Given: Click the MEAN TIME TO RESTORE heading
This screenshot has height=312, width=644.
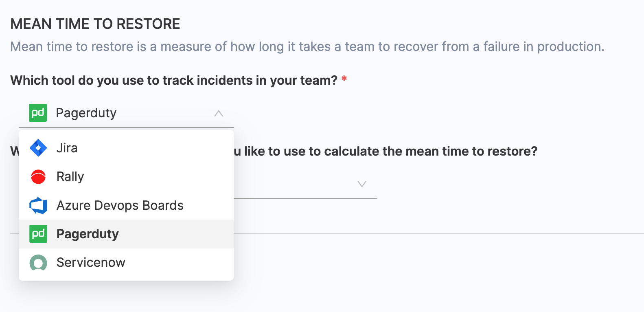Looking at the screenshot, I should 95,24.
